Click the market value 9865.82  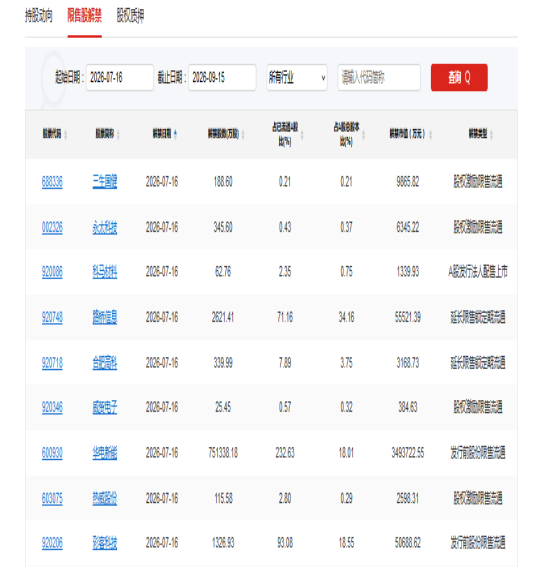(x=408, y=181)
